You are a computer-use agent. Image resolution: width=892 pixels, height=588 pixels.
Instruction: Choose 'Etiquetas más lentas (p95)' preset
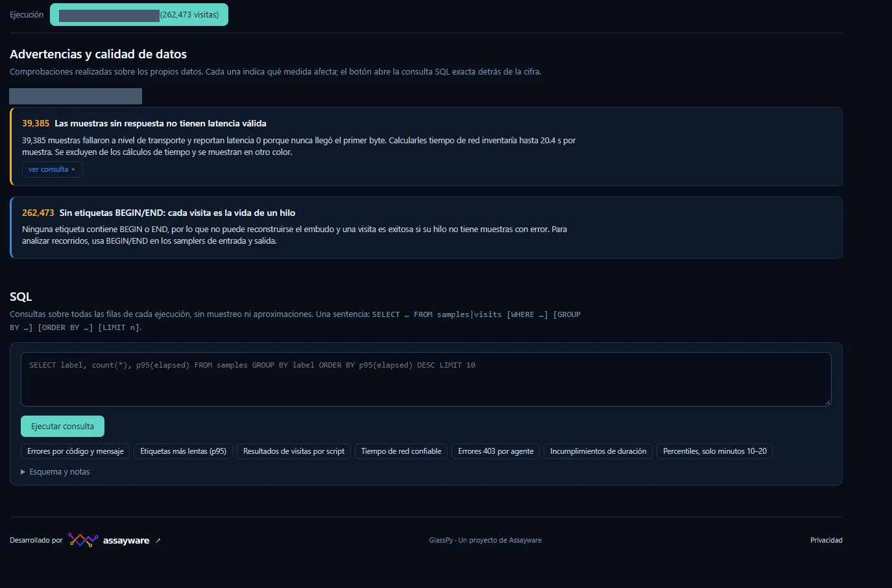coord(183,451)
